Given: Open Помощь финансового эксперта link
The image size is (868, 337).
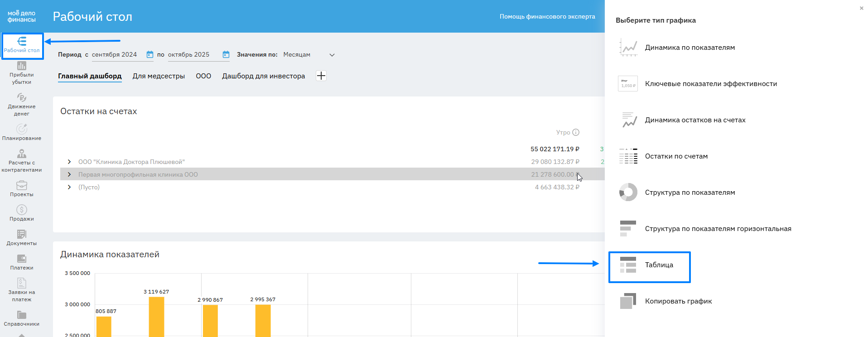Looking at the screenshot, I should (547, 16).
